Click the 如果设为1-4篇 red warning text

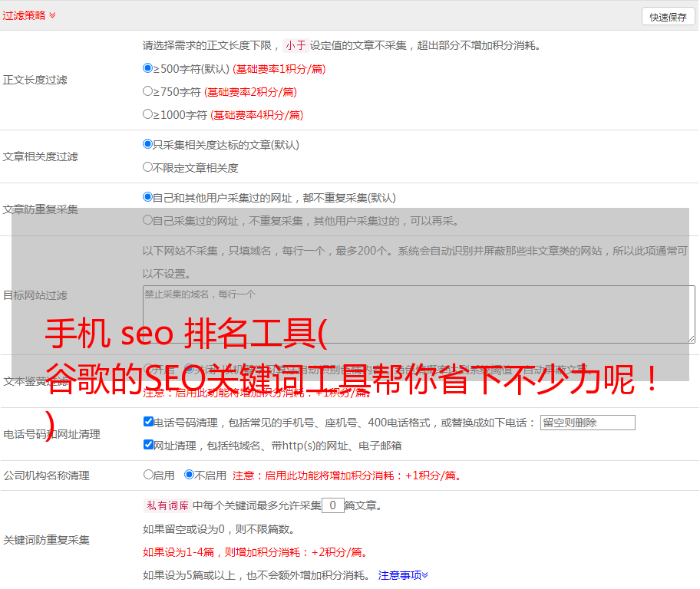click(256, 552)
